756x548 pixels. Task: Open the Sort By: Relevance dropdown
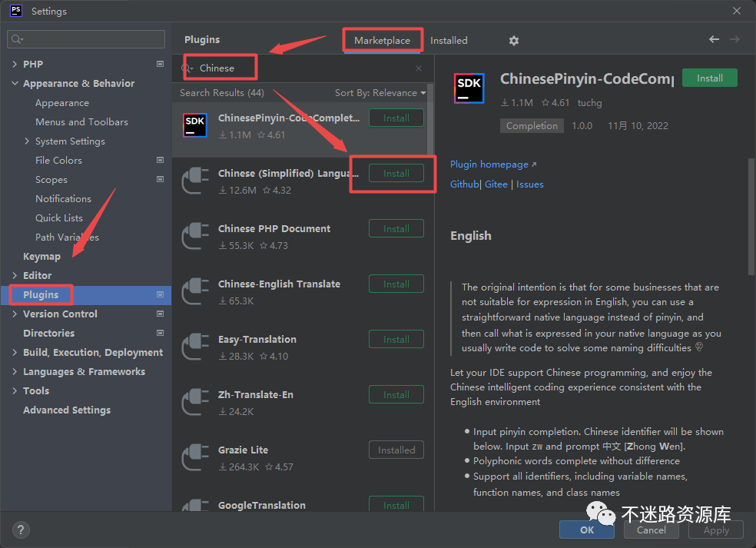click(x=380, y=93)
